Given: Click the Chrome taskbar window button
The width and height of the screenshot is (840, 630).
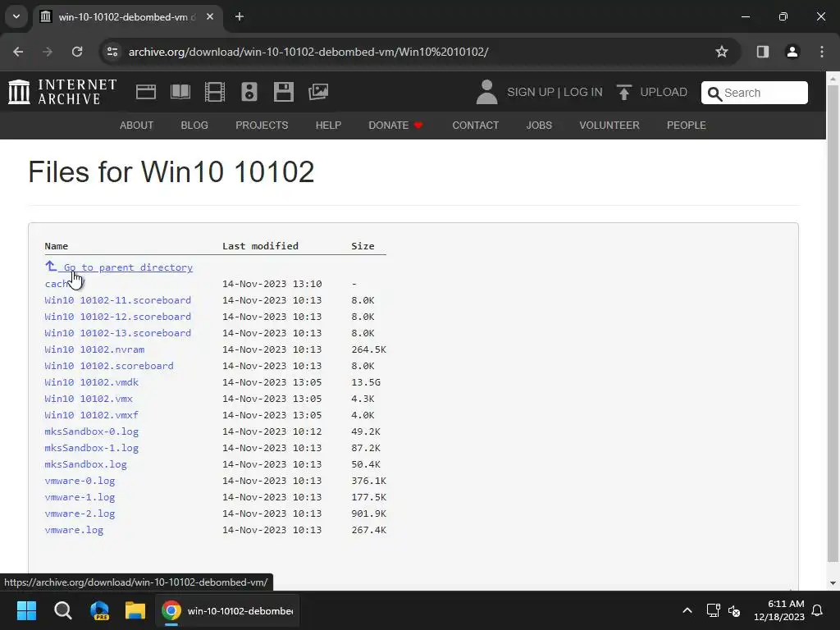Looking at the screenshot, I should pyautogui.click(x=228, y=610).
